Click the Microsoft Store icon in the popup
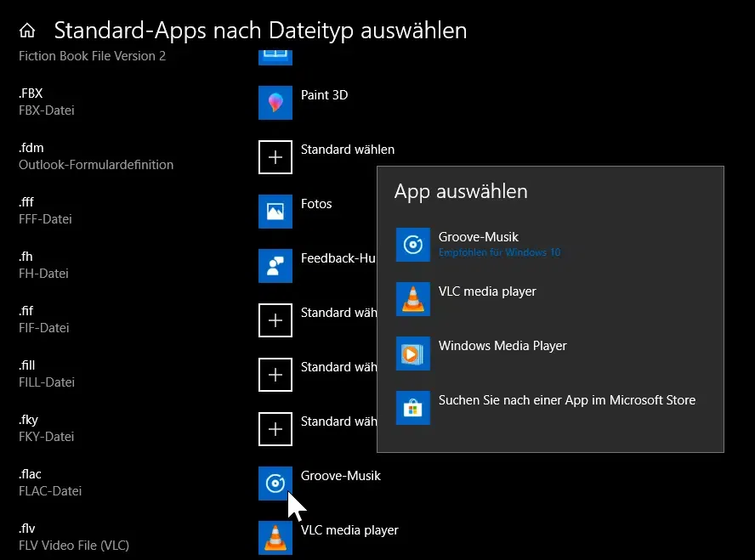Image resolution: width=755 pixels, height=560 pixels. pos(413,408)
